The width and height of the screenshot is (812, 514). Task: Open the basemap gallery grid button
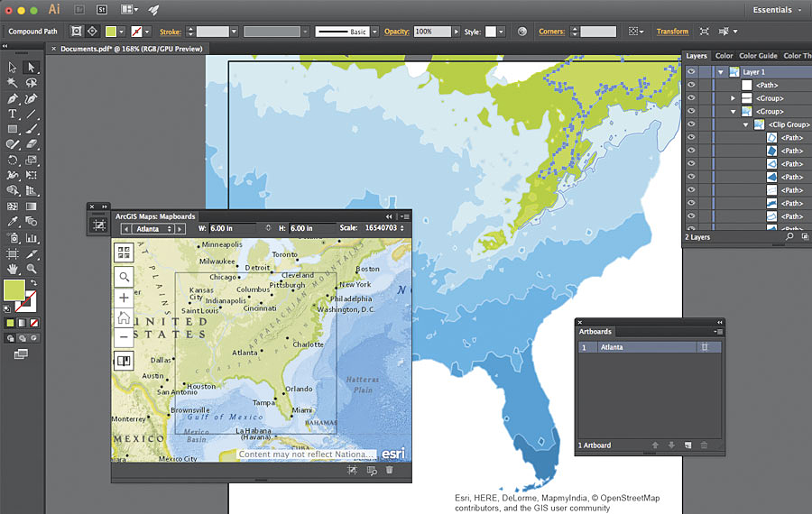pyautogui.click(x=125, y=253)
